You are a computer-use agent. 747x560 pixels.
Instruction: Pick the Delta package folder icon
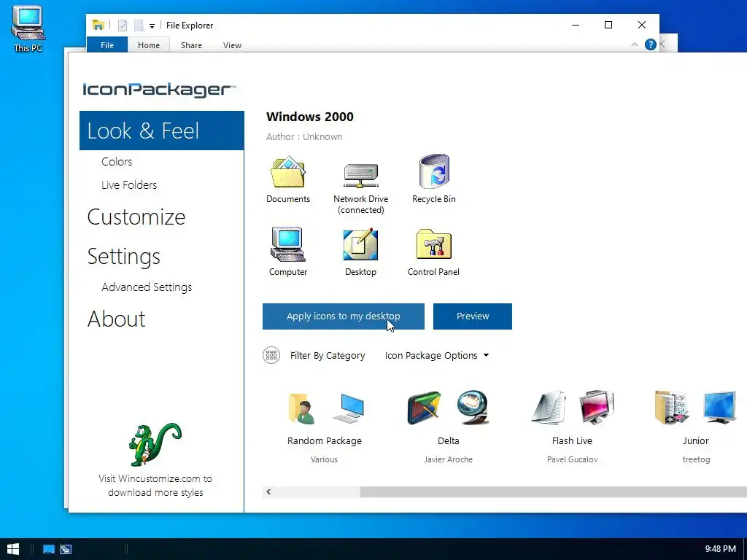pos(424,408)
